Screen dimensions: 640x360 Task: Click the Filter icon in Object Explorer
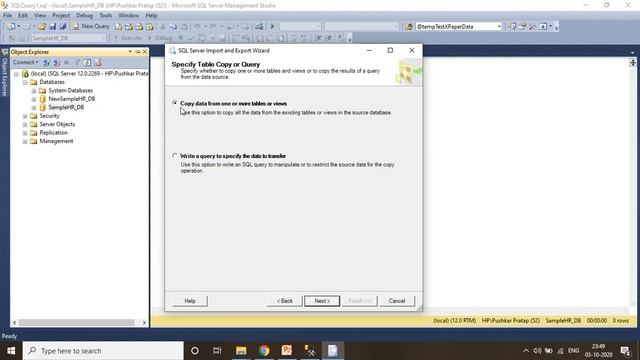pos(77,62)
